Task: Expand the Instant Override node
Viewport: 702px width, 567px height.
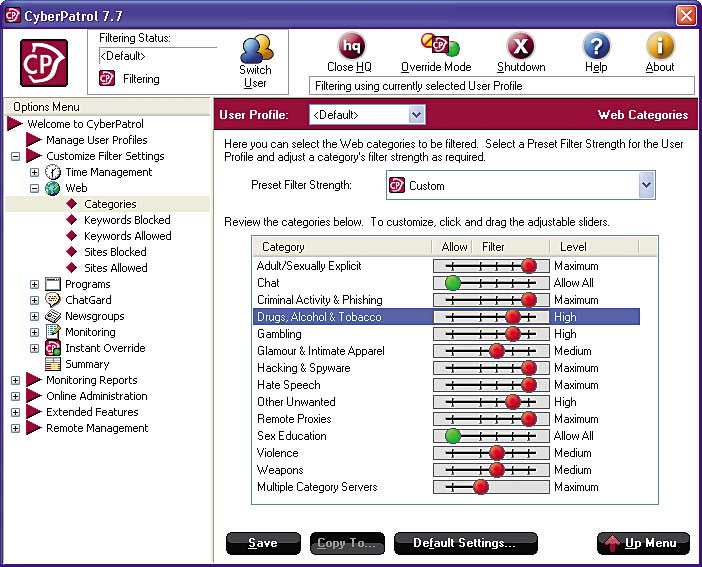Action: point(34,348)
